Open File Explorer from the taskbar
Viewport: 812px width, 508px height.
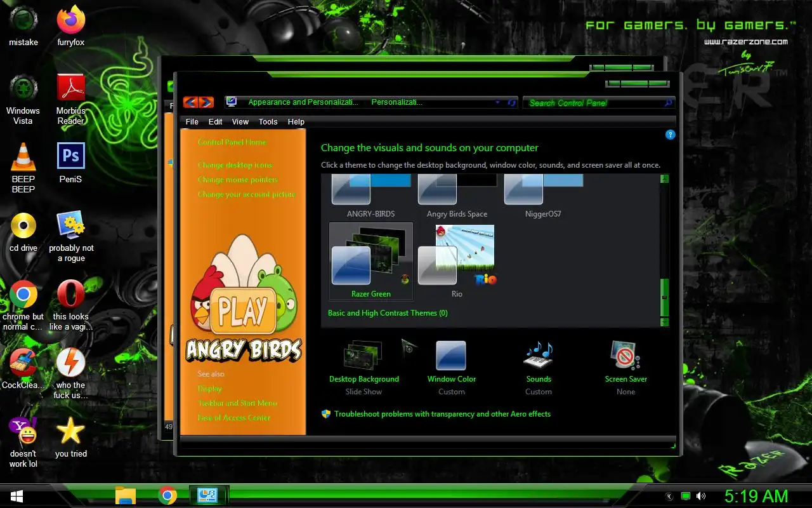tap(126, 495)
